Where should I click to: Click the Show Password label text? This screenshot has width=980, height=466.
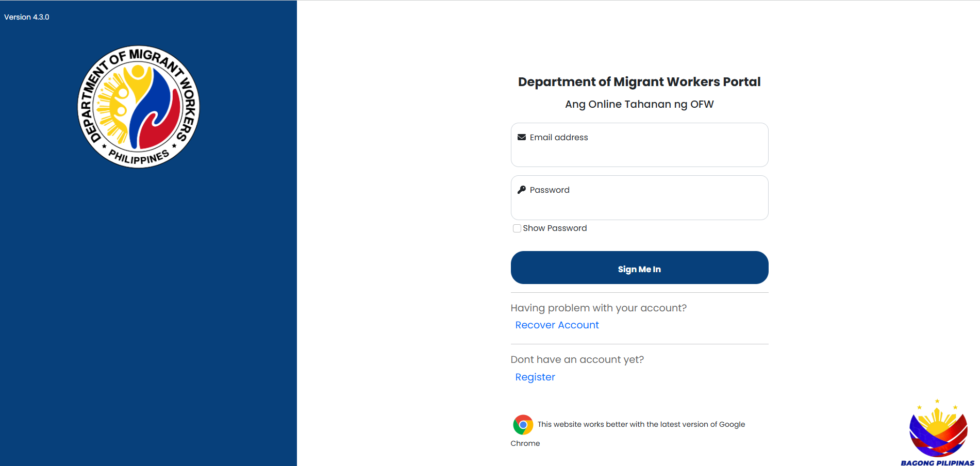[555, 228]
